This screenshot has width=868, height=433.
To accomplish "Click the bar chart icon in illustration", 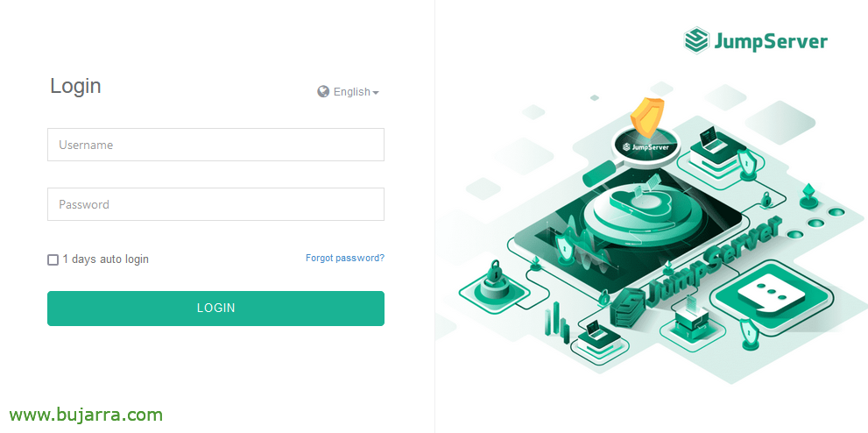I will tap(557, 323).
